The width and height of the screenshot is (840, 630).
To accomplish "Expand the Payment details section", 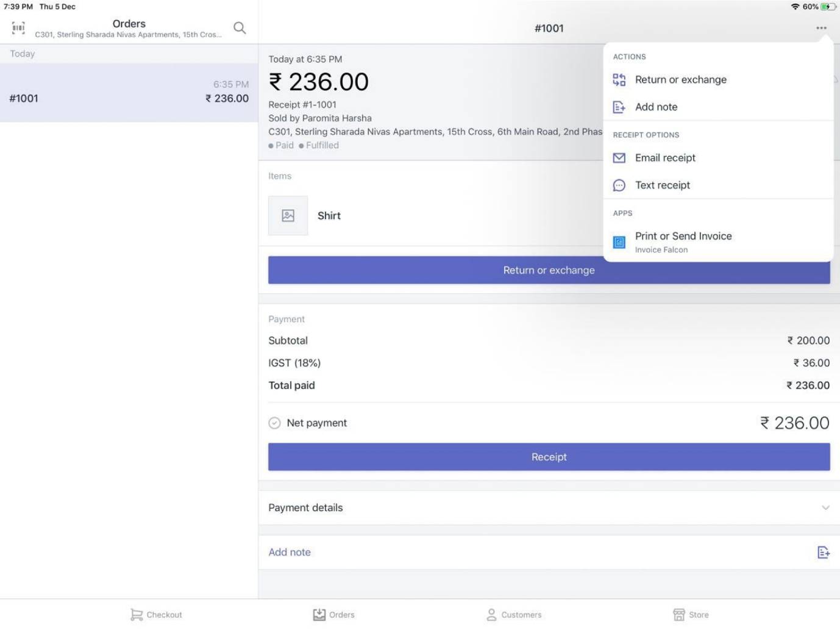I will [825, 508].
